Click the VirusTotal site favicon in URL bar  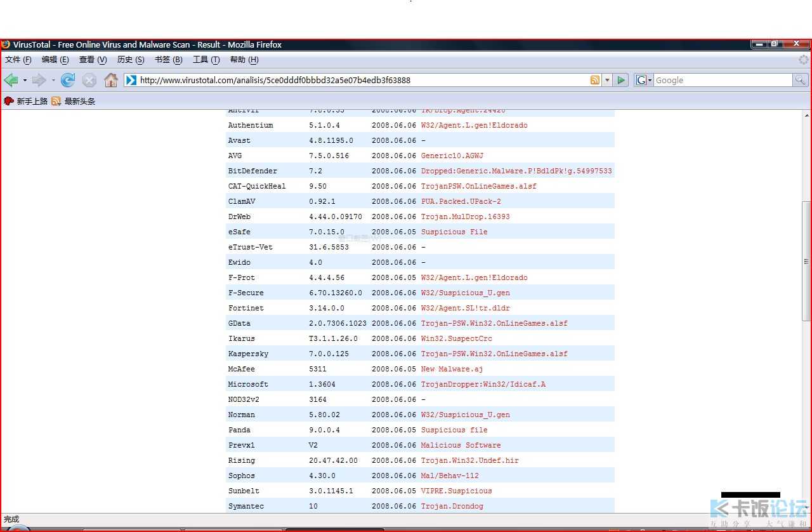pyautogui.click(x=131, y=80)
